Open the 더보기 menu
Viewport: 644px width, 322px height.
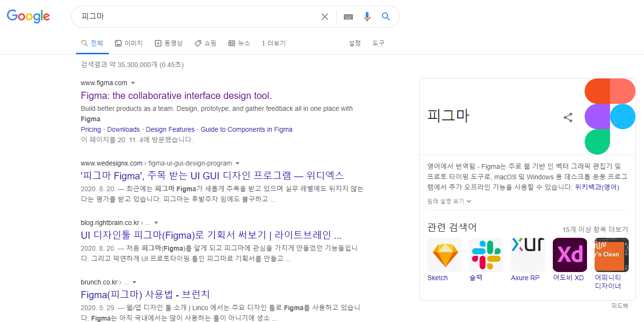274,43
